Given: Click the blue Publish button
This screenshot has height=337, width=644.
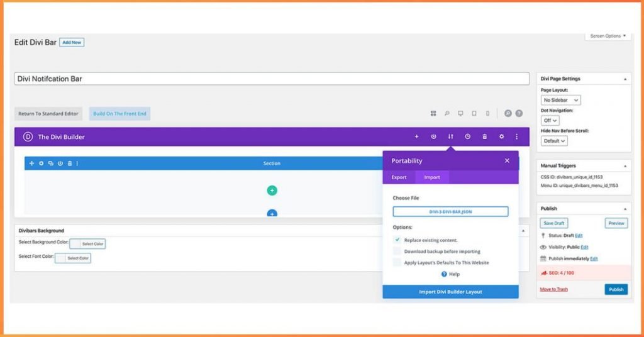Looking at the screenshot, I should (616, 289).
